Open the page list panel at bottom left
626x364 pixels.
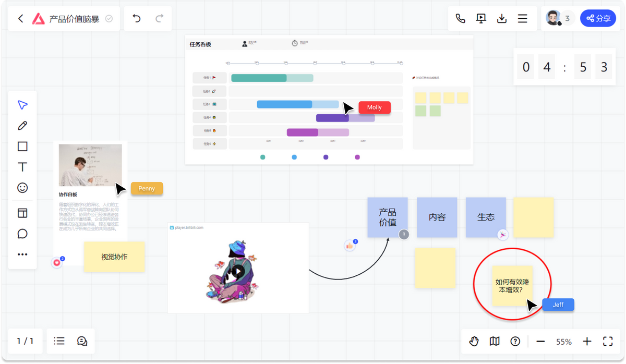coord(59,341)
